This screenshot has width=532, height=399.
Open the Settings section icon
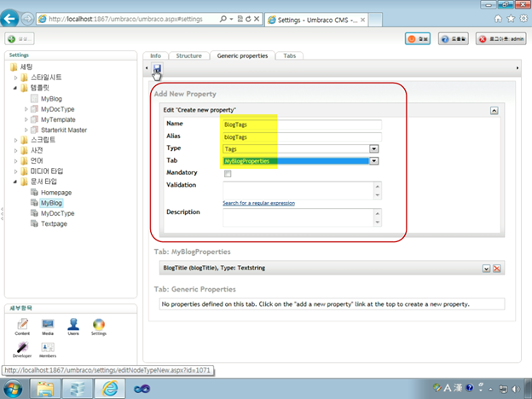[x=99, y=327]
